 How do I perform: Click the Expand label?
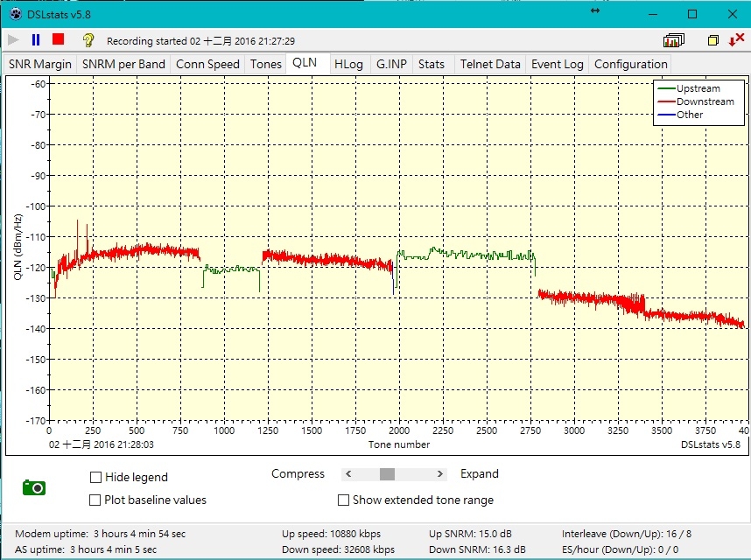tap(480, 474)
